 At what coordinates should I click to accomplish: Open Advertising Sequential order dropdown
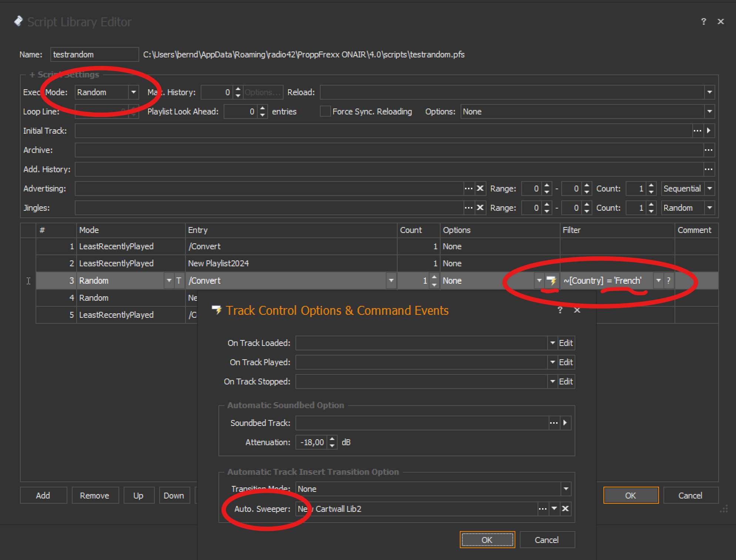709,189
